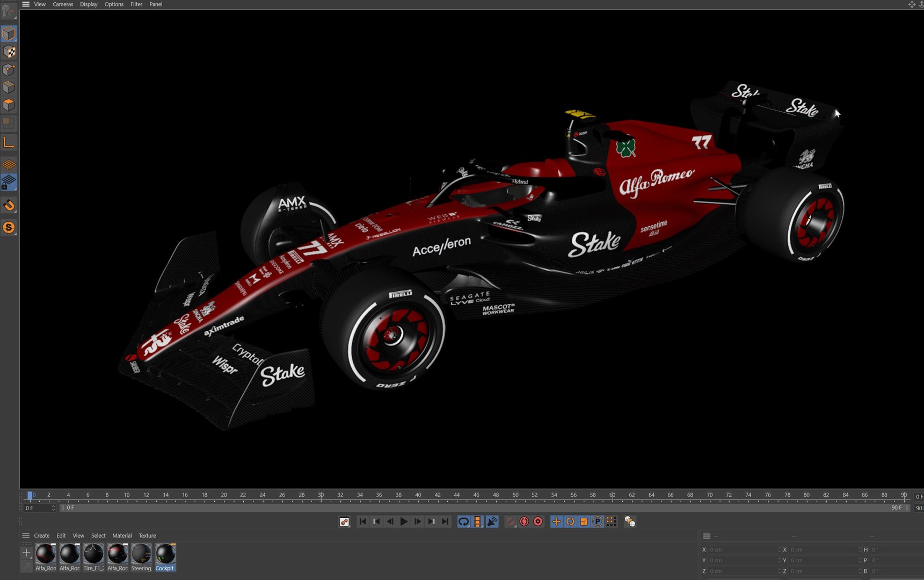Step forward one frame

pyautogui.click(x=418, y=521)
